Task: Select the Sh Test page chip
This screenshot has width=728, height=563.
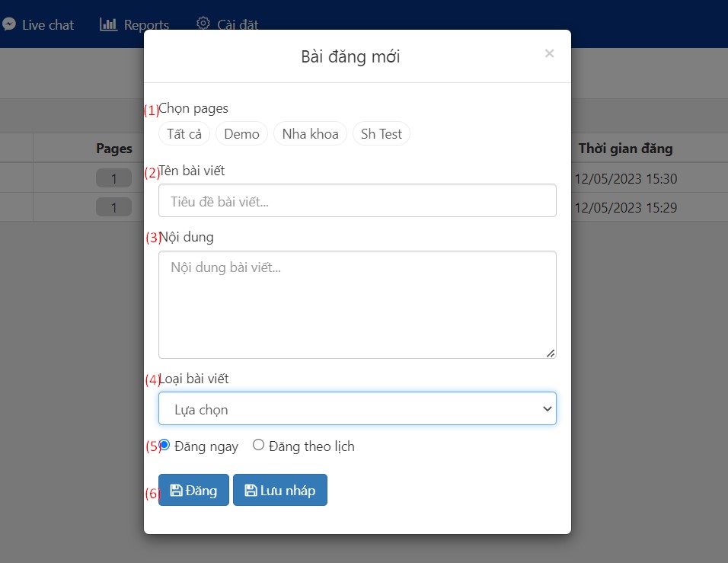Action: click(381, 134)
